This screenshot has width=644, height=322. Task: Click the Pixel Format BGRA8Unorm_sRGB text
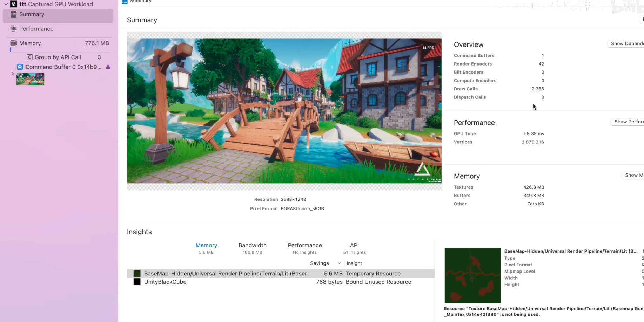pos(302,209)
